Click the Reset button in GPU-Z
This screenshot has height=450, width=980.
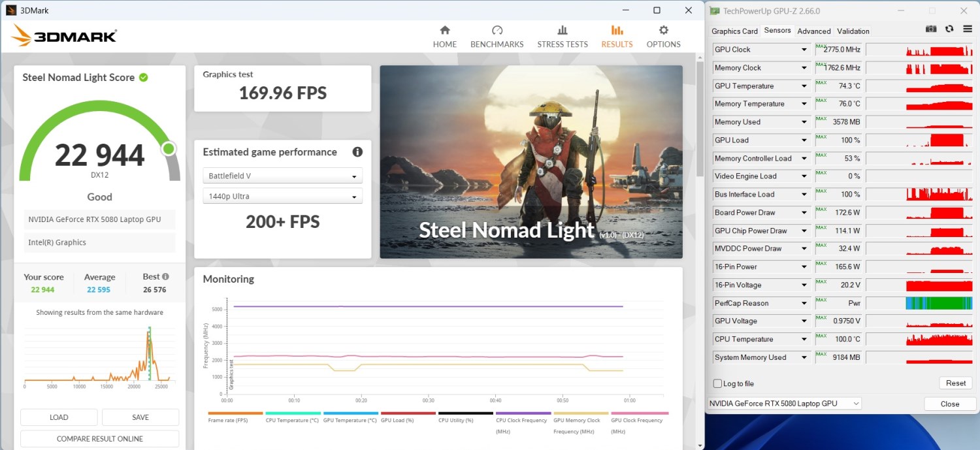pyautogui.click(x=956, y=383)
